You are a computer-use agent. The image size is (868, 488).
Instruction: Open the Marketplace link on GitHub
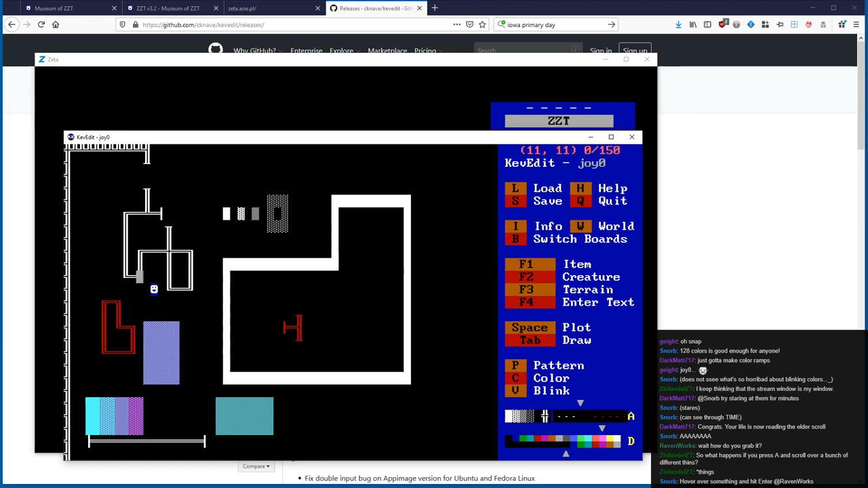(x=387, y=51)
